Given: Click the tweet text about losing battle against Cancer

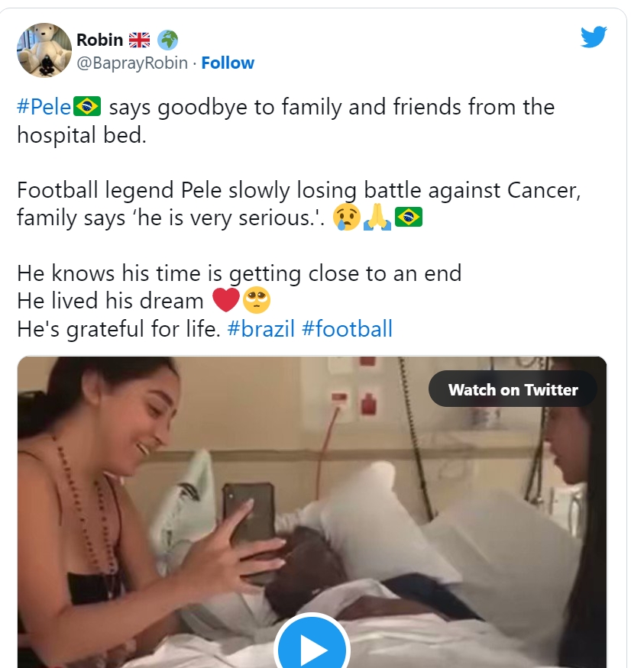Looking at the screenshot, I should point(298,190).
